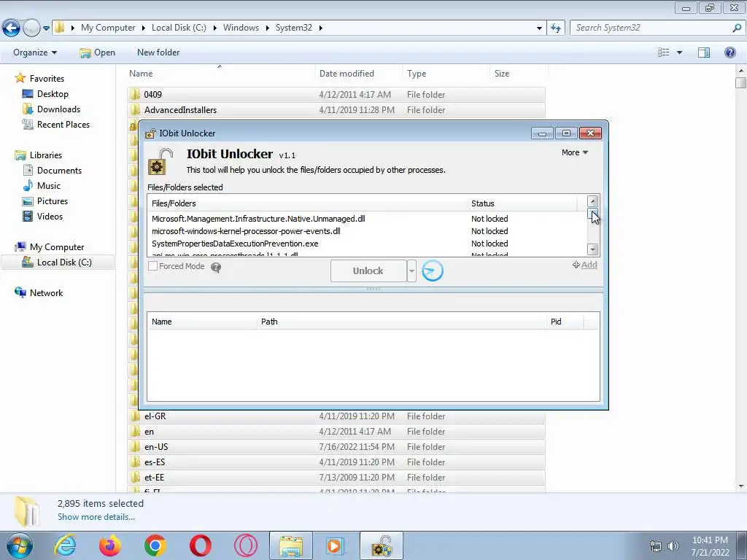Click the blue refresh circle icon
The image size is (747, 560).
[433, 271]
